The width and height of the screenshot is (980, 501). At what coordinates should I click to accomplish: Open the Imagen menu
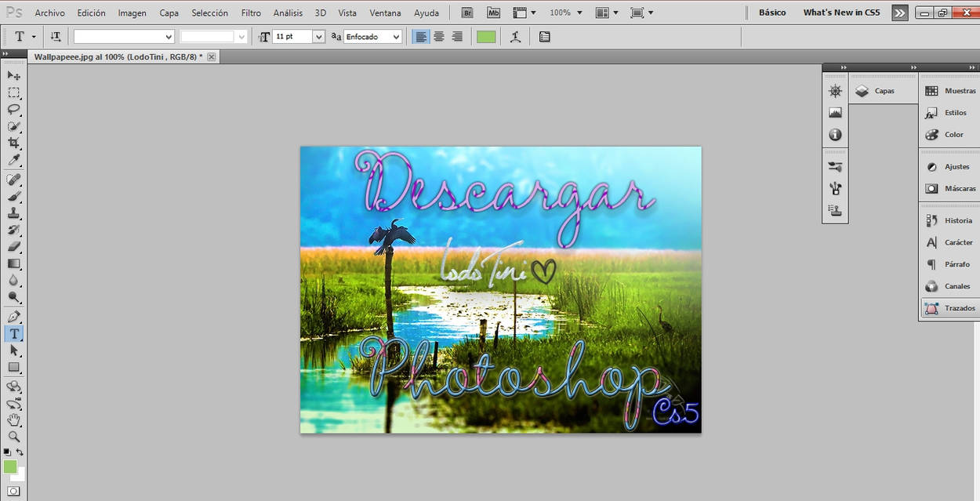click(x=132, y=13)
